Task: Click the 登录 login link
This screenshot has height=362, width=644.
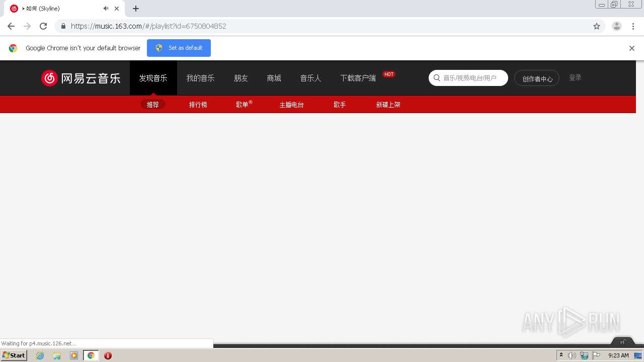Action: pyautogui.click(x=575, y=77)
